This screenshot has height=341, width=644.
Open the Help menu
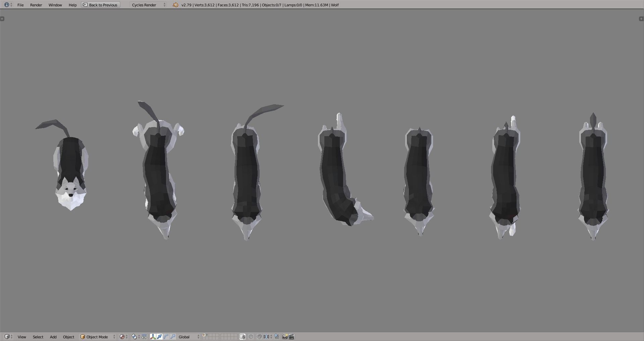(x=72, y=5)
